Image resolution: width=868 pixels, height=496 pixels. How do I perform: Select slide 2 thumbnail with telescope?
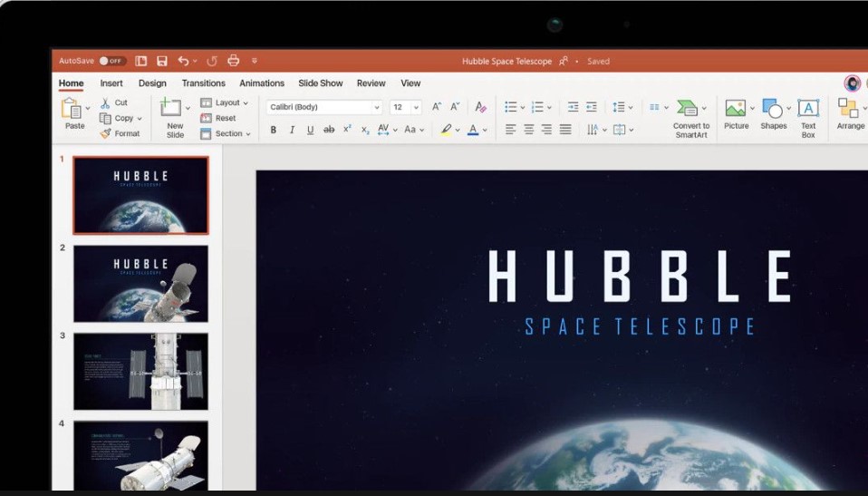[140, 284]
